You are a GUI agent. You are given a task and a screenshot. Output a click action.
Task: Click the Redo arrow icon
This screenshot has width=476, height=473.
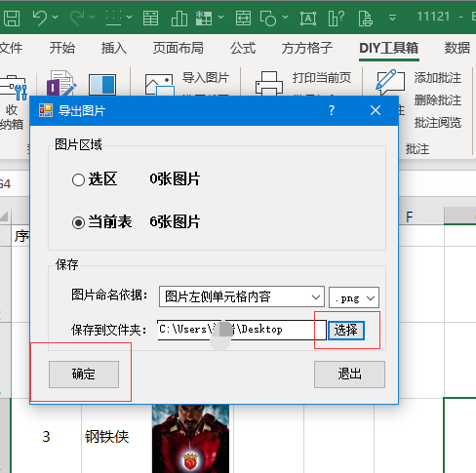(77, 18)
